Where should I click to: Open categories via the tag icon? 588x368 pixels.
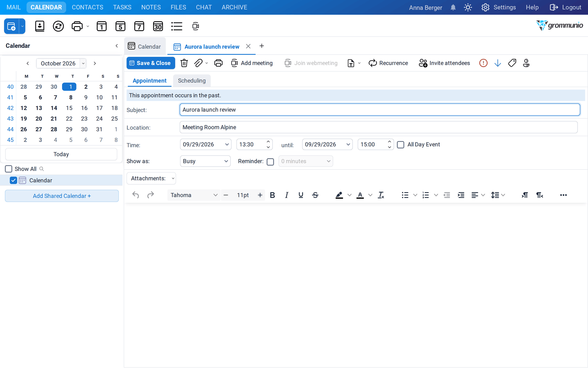coord(512,63)
